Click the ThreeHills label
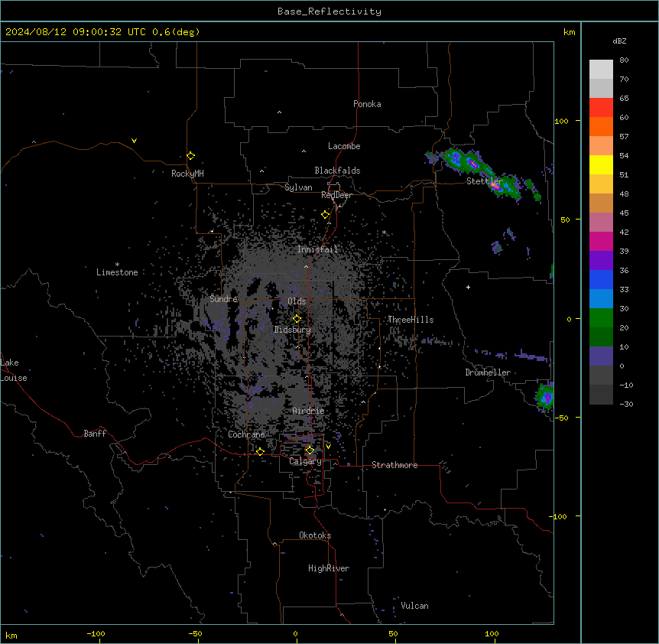 click(x=411, y=320)
